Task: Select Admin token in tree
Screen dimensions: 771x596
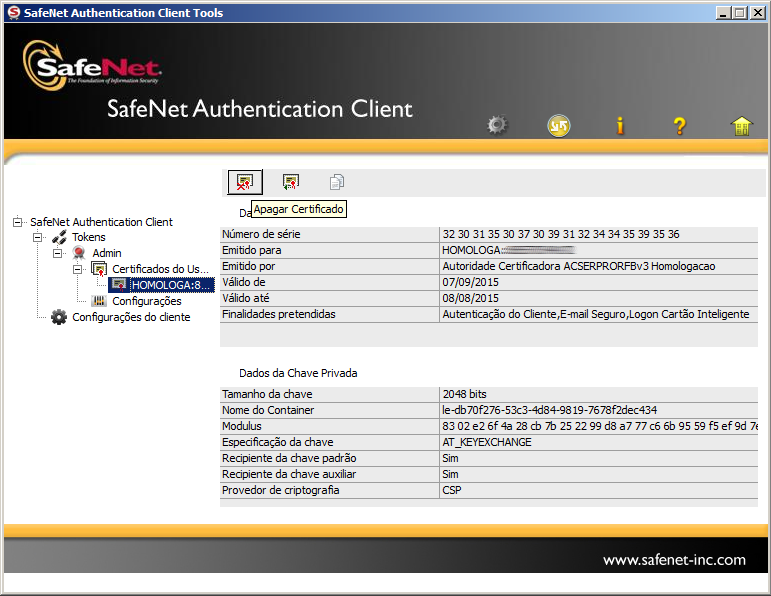Action: [107, 253]
